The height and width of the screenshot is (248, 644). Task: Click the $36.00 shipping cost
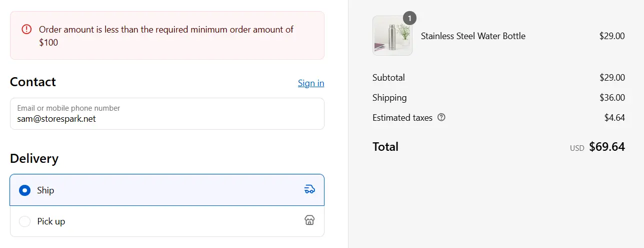[612, 98]
